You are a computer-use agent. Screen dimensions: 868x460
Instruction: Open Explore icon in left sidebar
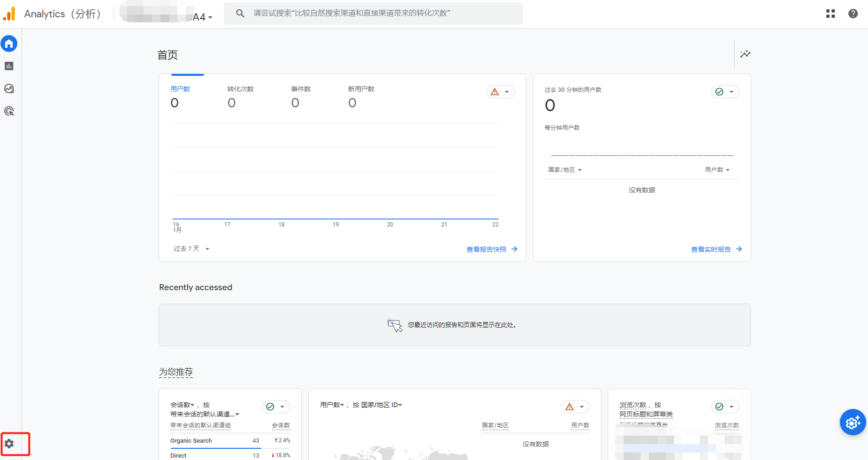(9, 88)
